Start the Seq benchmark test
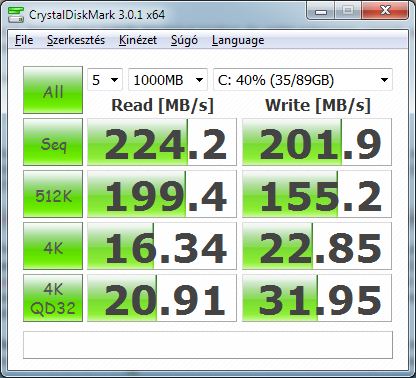This screenshot has width=416, height=378. pos(53,142)
